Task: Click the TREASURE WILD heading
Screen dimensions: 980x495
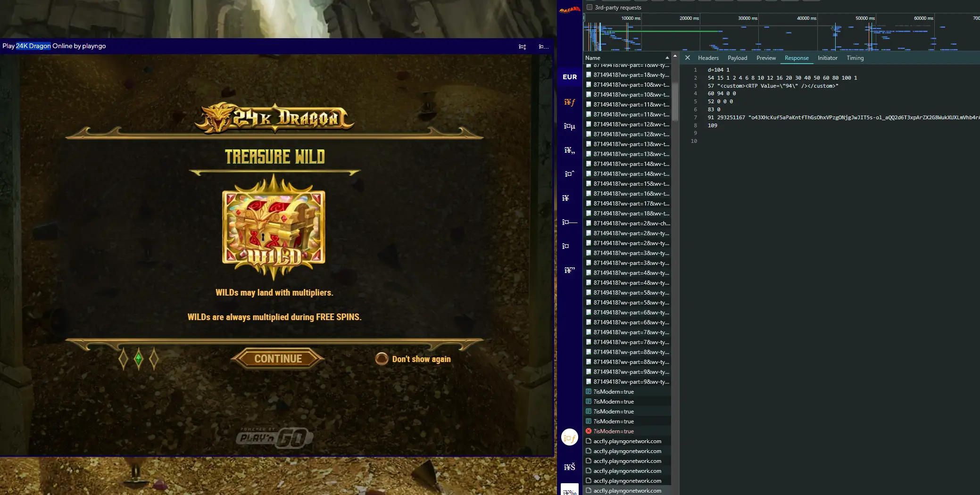Action: coord(275,157)
